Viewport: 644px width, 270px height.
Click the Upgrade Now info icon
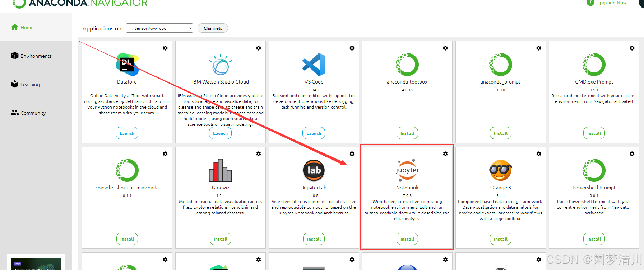pyautogui.click(x=590, y=3)
